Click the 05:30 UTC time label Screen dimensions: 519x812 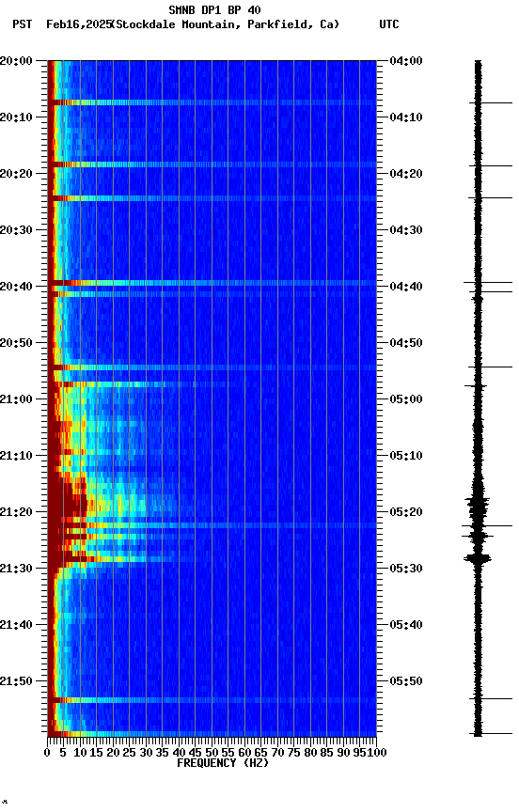(x=406, y=569)
